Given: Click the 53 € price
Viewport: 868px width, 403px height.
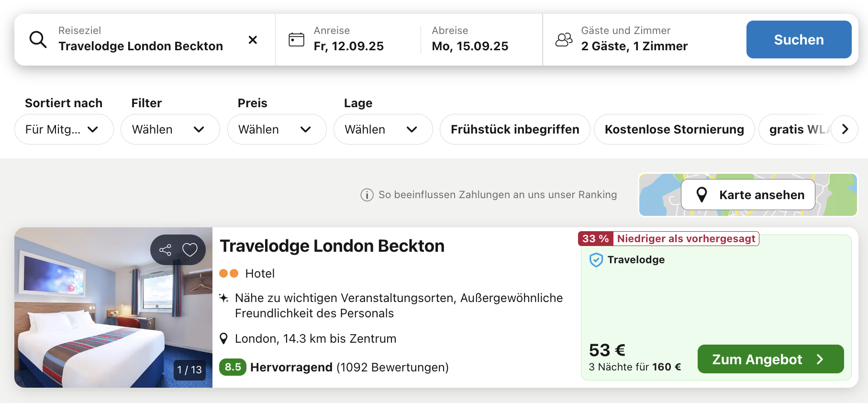Looking at the screenshot, I should [x=607, y=350].
